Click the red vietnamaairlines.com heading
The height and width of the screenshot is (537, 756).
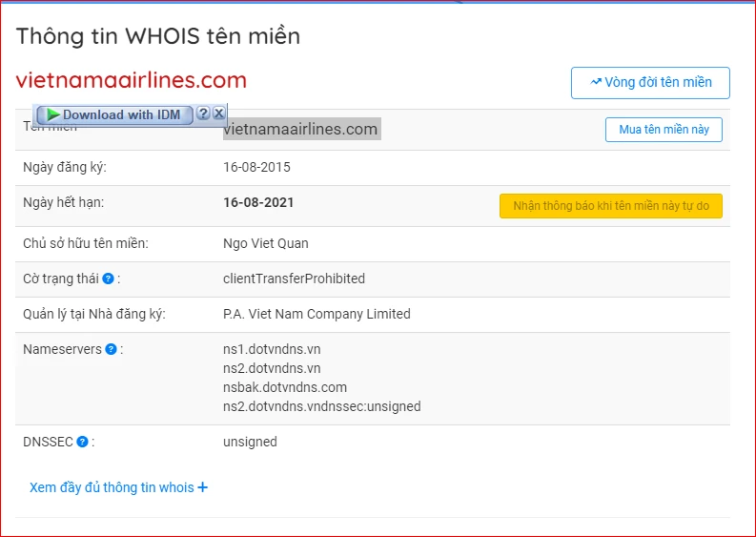point(132,80)
